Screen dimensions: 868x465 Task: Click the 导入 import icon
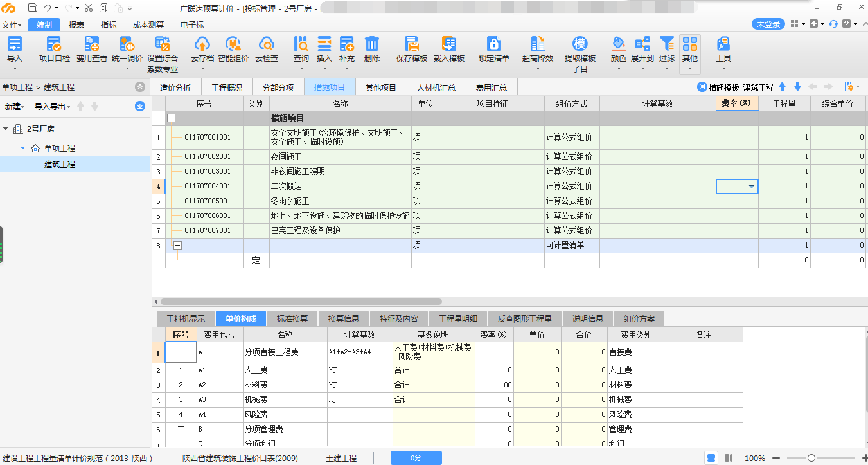(x=14, y=44)
